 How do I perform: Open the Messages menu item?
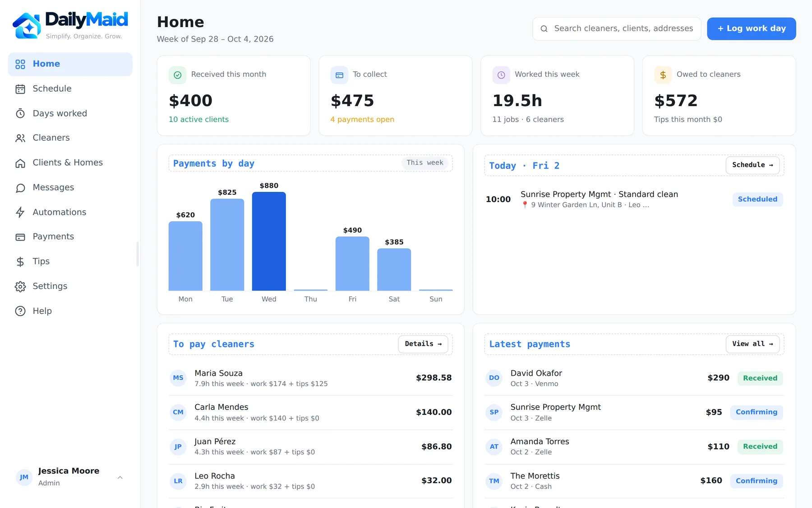pyautogui.click(x=70, y=188)
